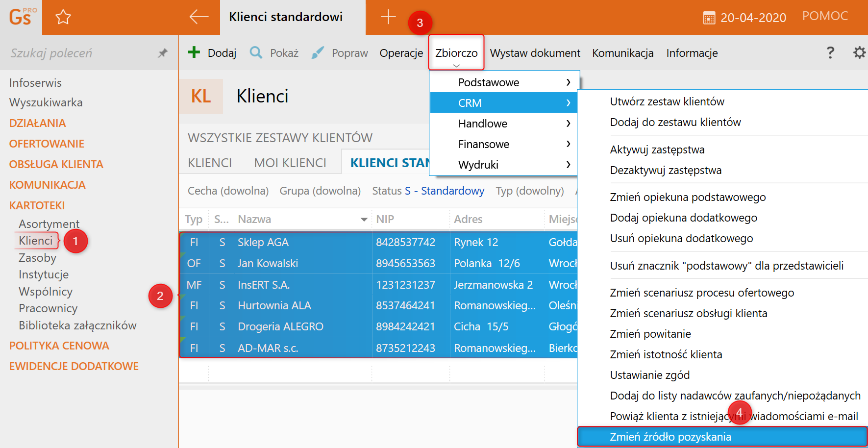The height and width of the screenshot is (448, 868).
Task: Choose Utwórz zestaw klientów
Action: click(x=667, y=101)
